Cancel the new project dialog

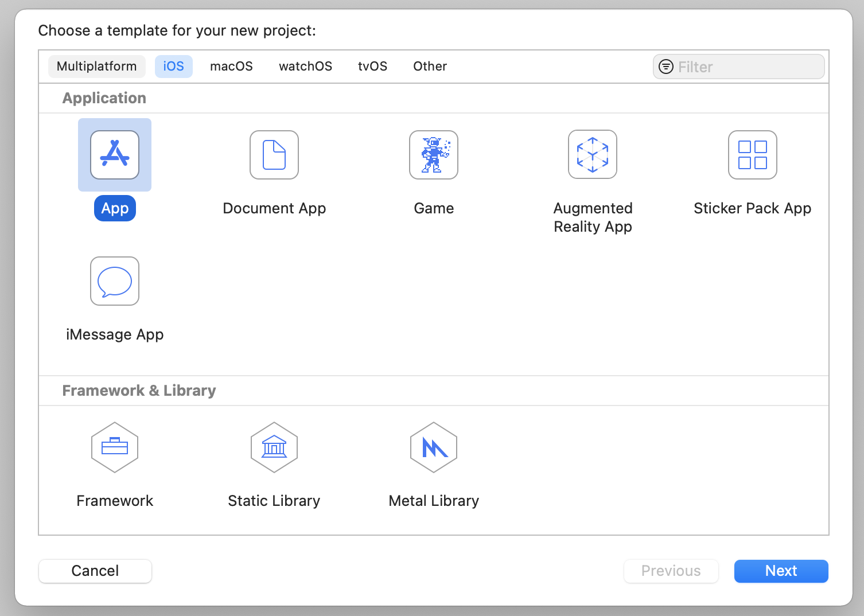pyautogui.click(x=95, y=571)
